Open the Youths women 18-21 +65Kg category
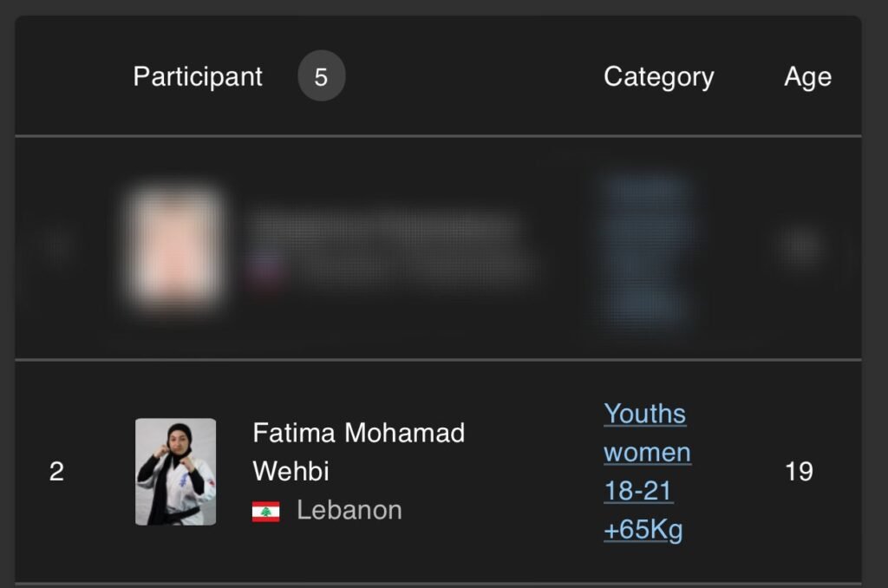The height and width of the screenshot is (588, 888). [x=647, y=471]
